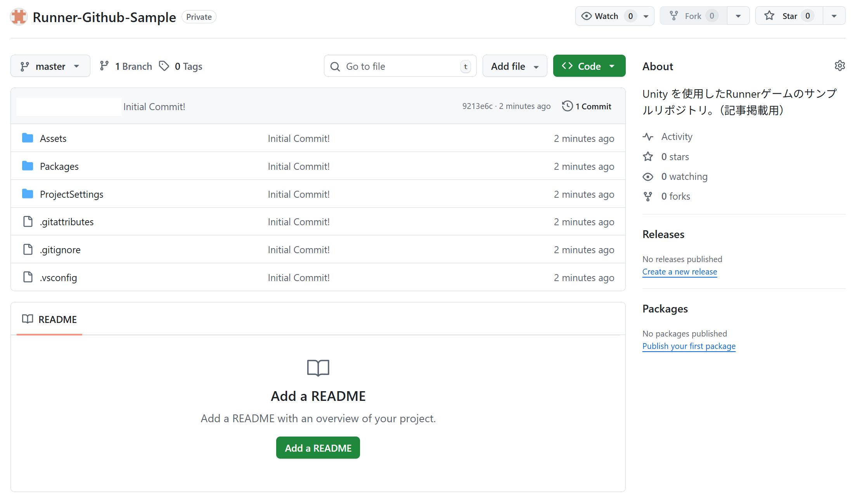Click inside the Go to file search box
The height and width of the screenshot is (504, 855).
[400, 66]
